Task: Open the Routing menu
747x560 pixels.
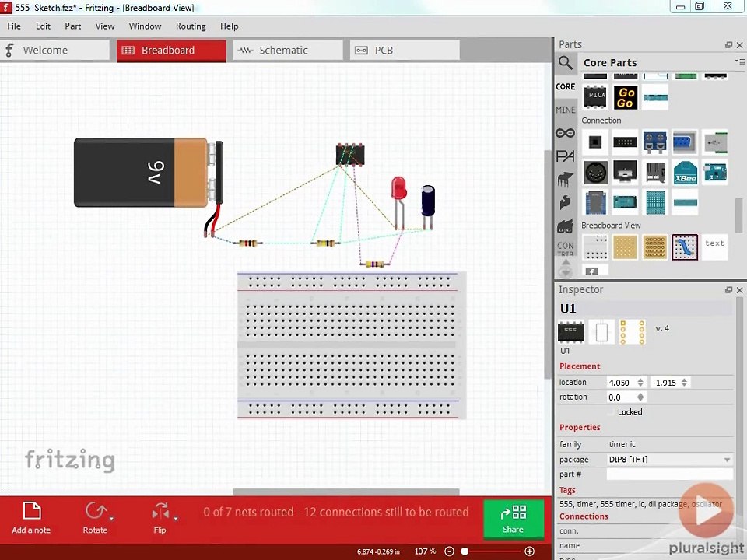Action: pos(191,26)
